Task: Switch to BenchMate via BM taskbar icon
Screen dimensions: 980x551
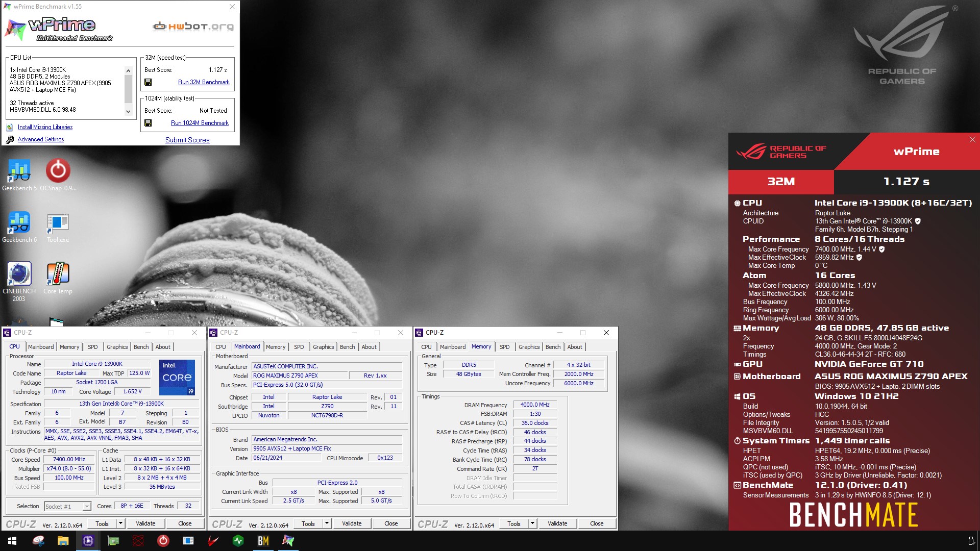Action: click(263, 541)
